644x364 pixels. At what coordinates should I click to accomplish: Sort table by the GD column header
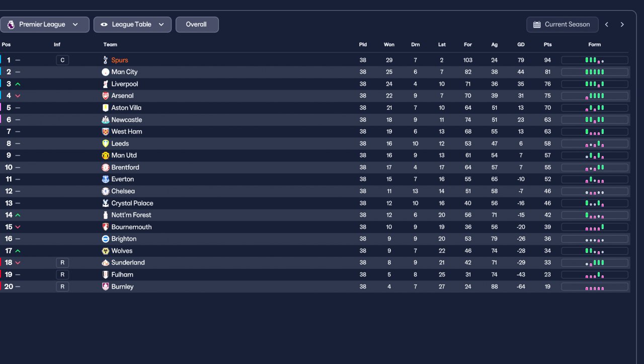521,45
